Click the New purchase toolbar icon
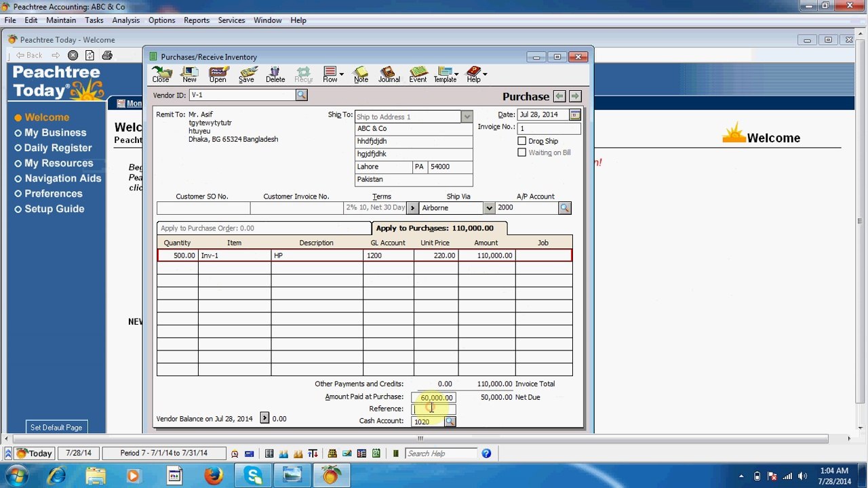 click(189, 75)
